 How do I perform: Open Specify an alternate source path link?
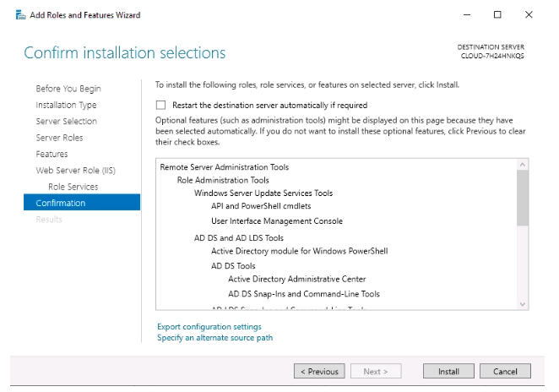pos(215,338)
